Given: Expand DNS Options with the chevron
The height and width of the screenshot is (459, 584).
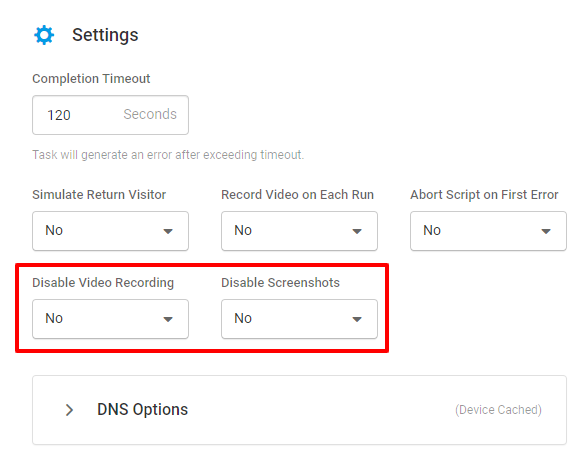Looking at the screenshot, I should click(69, 410).
